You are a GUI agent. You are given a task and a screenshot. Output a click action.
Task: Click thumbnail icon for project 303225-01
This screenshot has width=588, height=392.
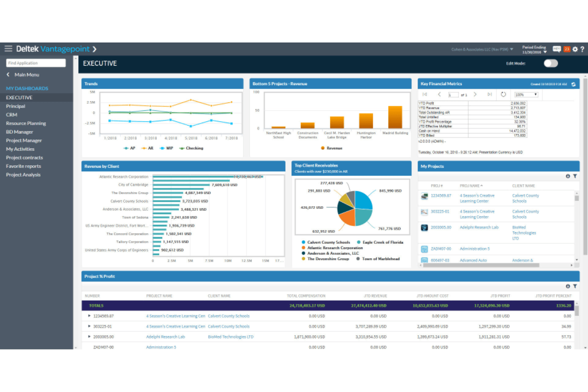pyautogui.click(x=424, y=212)
